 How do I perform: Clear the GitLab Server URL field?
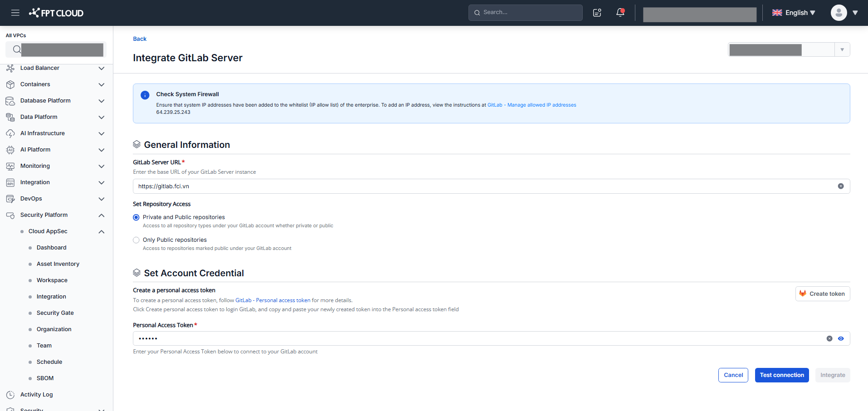point(841,186)
